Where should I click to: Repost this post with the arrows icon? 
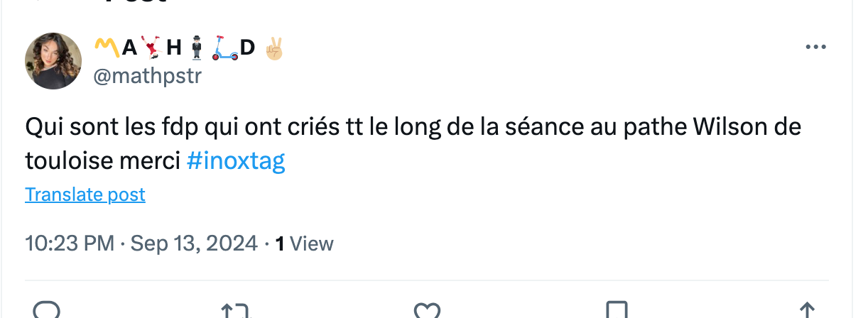(236, 310)
